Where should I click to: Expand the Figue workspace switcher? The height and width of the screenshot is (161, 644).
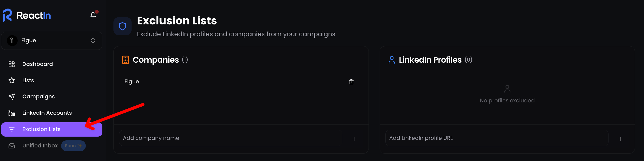[93, 41]
